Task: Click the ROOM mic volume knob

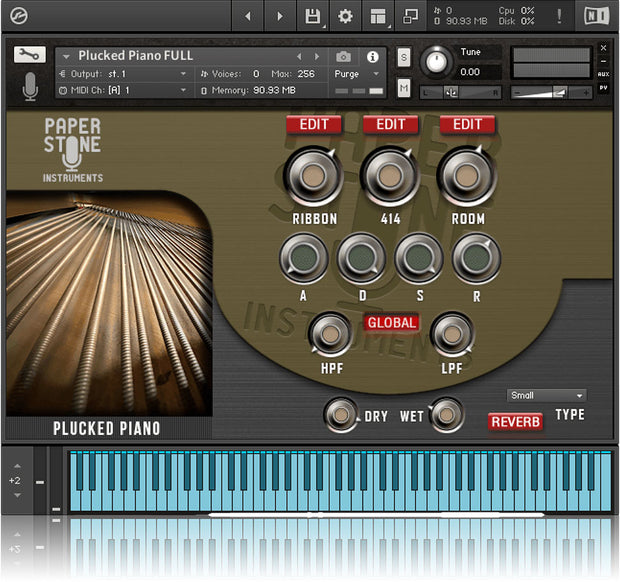Action: point(467,176)
